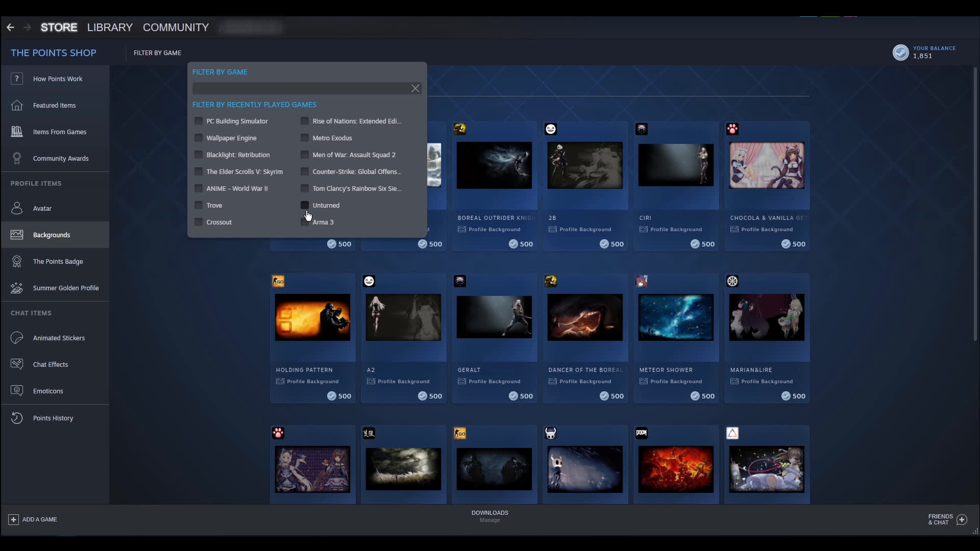Click Friends & Chat plus icon

(962, 519)
